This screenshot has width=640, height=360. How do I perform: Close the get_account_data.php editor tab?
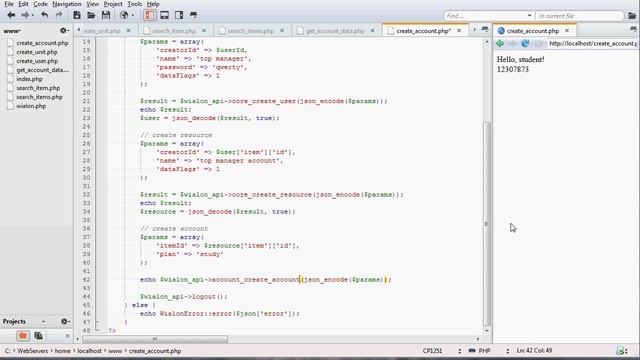click(x=372, y=31)
